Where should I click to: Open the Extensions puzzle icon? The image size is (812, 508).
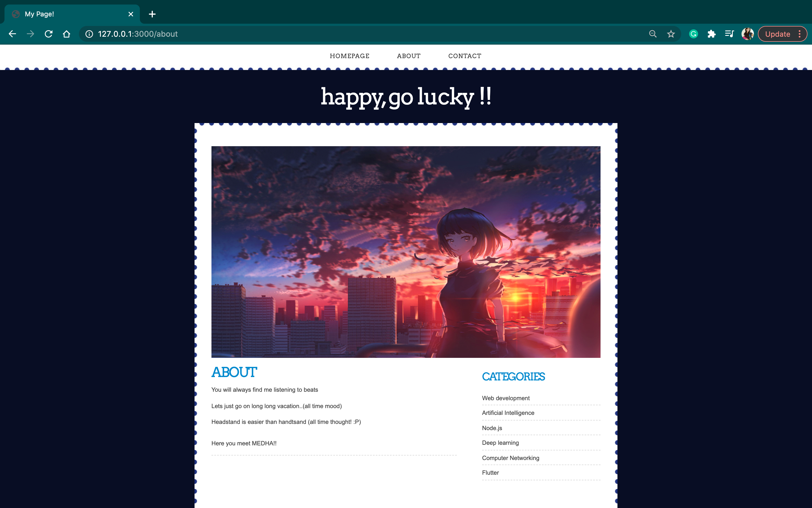point(711,34)
